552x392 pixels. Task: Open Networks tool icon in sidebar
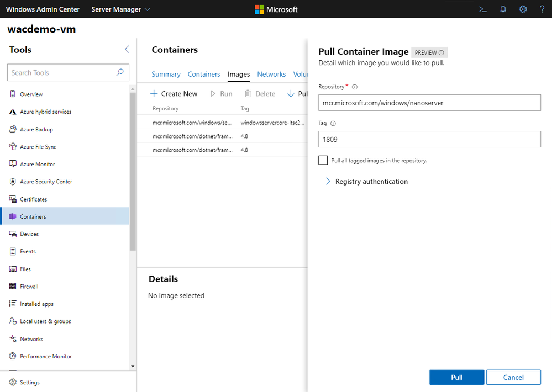coord(13,338)
